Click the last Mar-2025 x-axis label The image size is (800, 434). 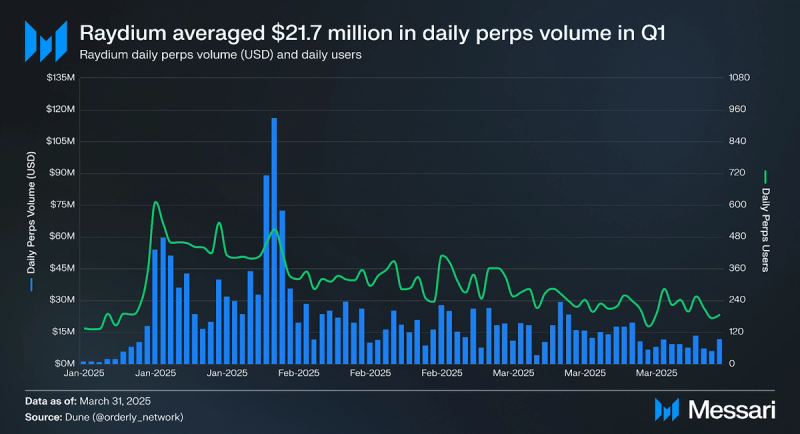pyautogui.click(x=656, y=373)
